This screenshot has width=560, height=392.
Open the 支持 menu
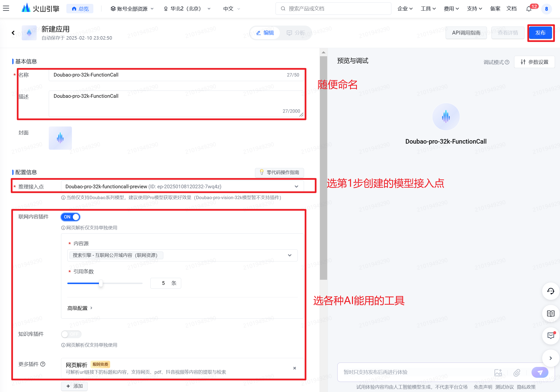tap(474, 9)
